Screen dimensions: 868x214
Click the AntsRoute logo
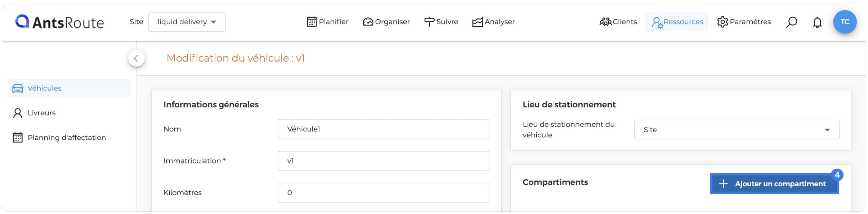[x=59, y=22]
